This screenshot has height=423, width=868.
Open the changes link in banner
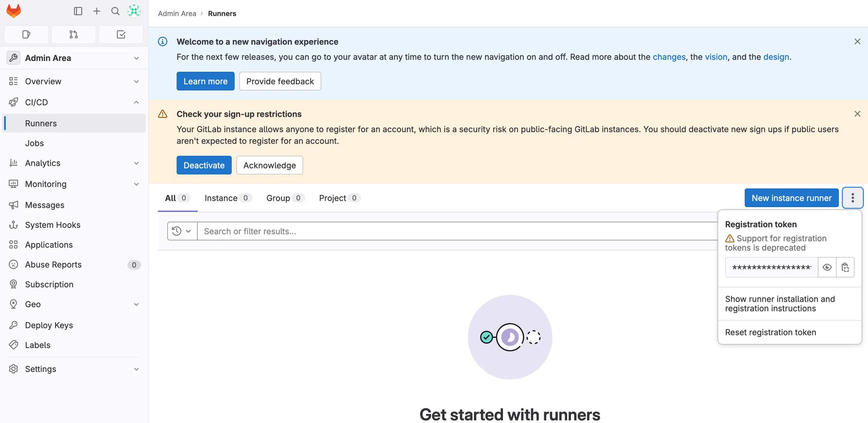pos(669,57)
